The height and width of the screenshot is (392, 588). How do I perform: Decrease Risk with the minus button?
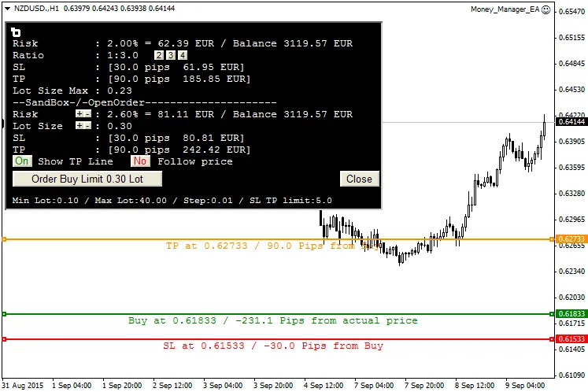click(x=87, y=114)
